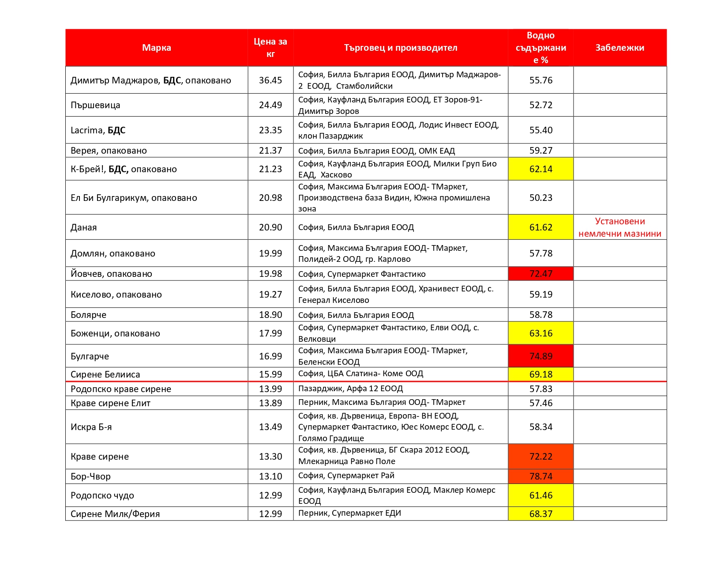Select the "Lacrima, БДС" brand entry
The height and width of the screenshot is (563, 728).
(98, 130)
